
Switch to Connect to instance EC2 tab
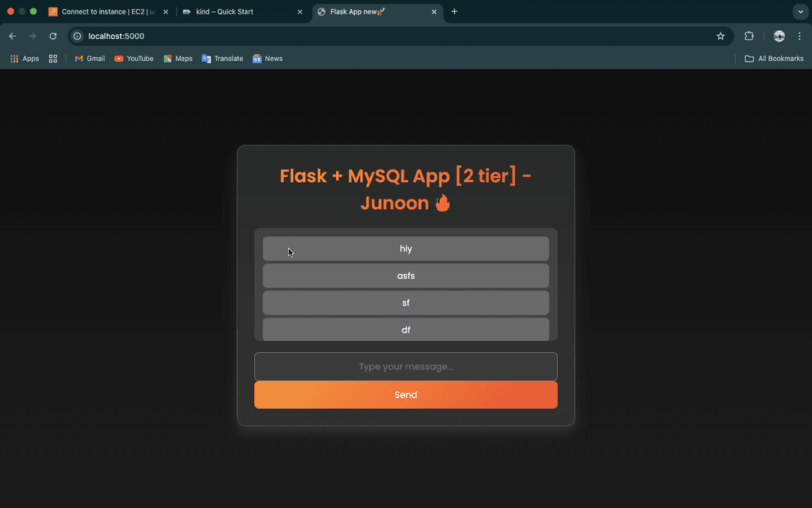point(105,12)
